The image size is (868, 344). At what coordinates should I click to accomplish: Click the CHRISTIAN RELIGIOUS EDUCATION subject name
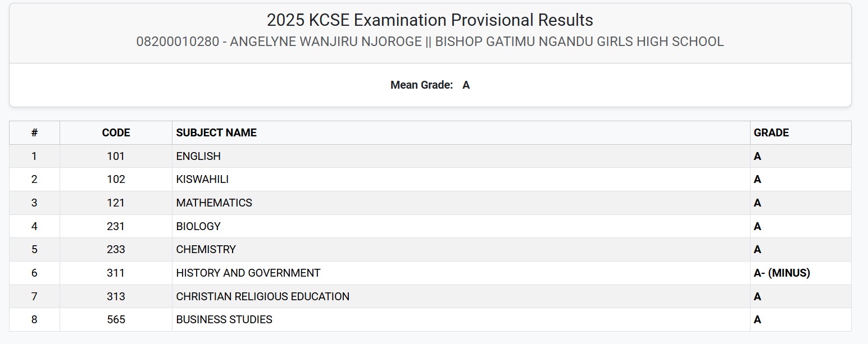(262, 297)
